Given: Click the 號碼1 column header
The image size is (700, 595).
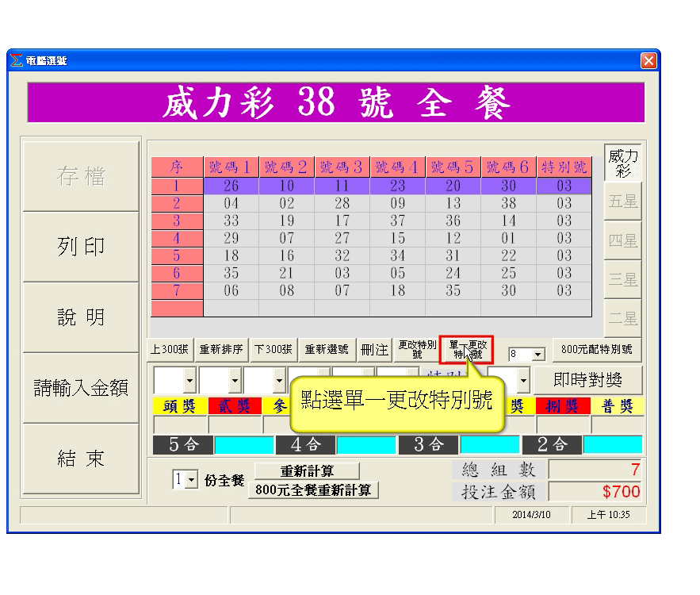Looking at the screenshot, I should pyautogui.click(x=231, y=167).
